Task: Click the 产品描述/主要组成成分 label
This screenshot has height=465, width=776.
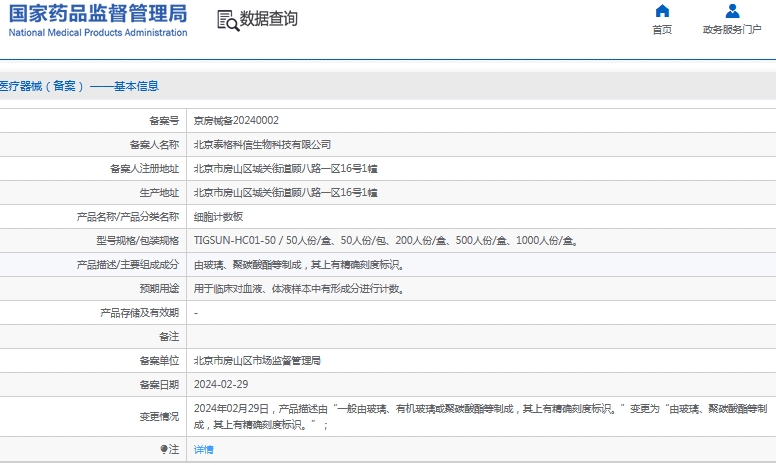Action: [x=128, y=265]
